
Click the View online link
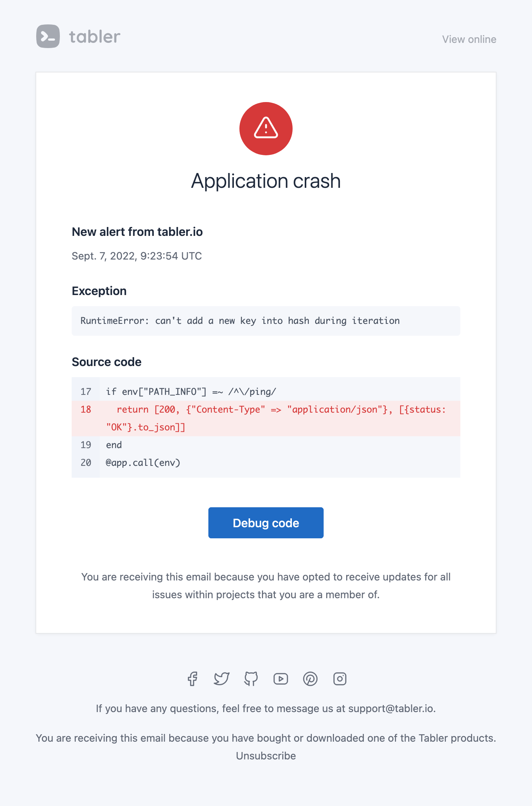pyautogui.click(x=469, y=39)
